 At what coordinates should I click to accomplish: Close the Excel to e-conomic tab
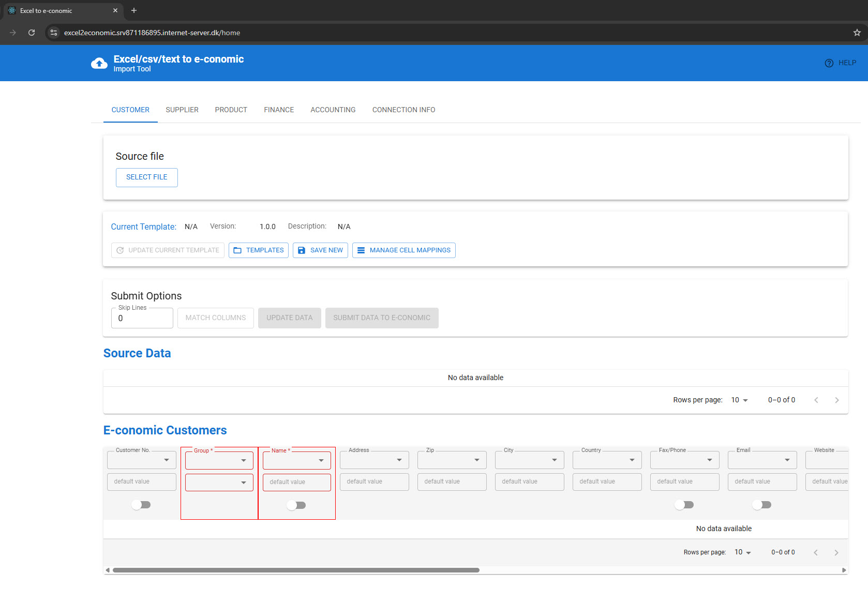pos(115,10)
